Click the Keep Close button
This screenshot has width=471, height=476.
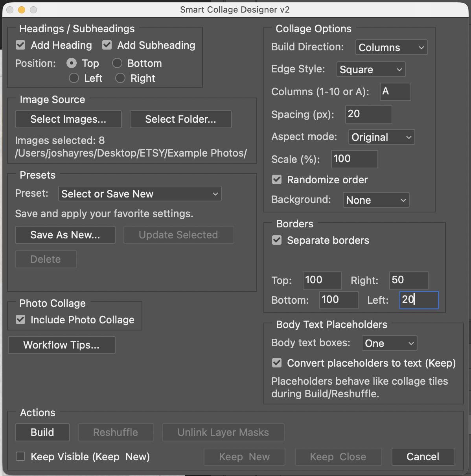(x=338, y=457)
